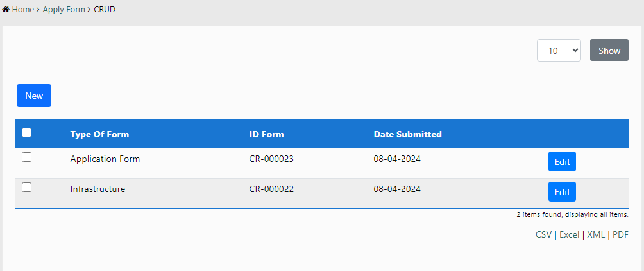Sort by Date Submitted column header
The height and width of the screenshot is (271, 644).
(407, 135)
